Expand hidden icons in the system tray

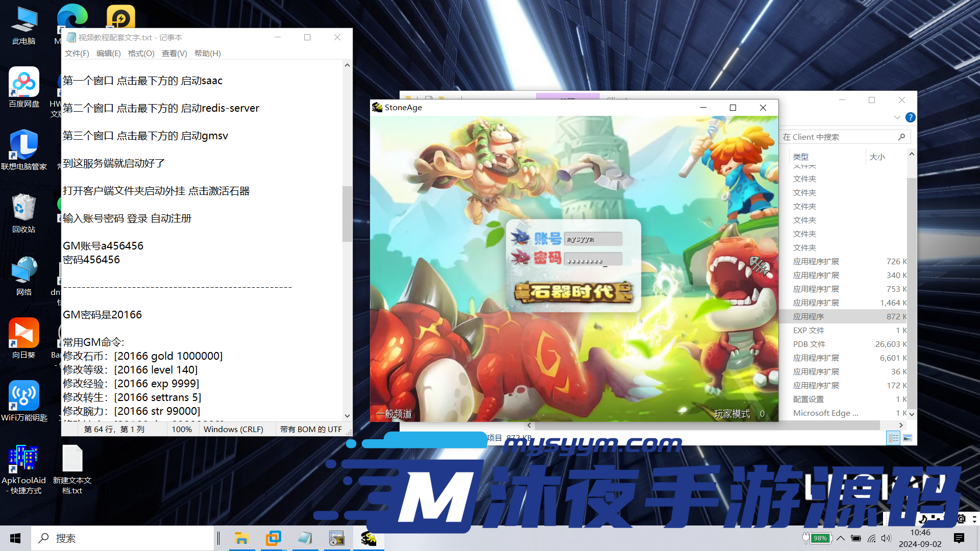[841, 538]
